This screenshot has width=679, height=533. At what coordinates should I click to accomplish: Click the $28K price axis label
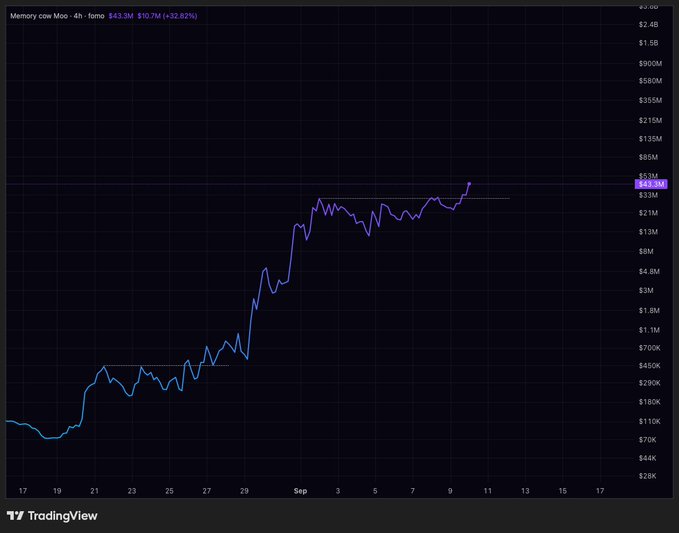pos(648,476)
